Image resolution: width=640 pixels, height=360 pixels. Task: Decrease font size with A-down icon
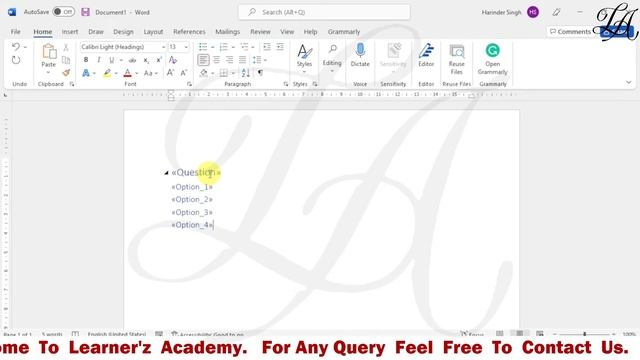point(184,73)
